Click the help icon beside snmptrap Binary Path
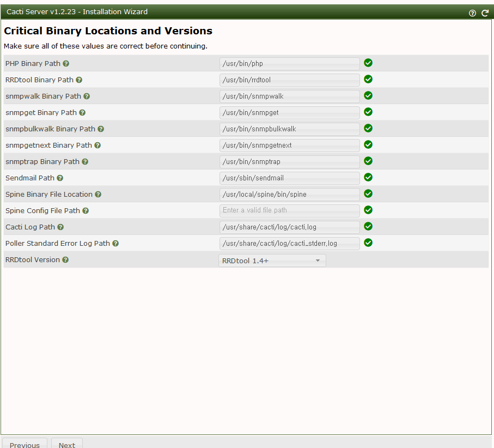494x448 pixels. click(x=85, y=162)
